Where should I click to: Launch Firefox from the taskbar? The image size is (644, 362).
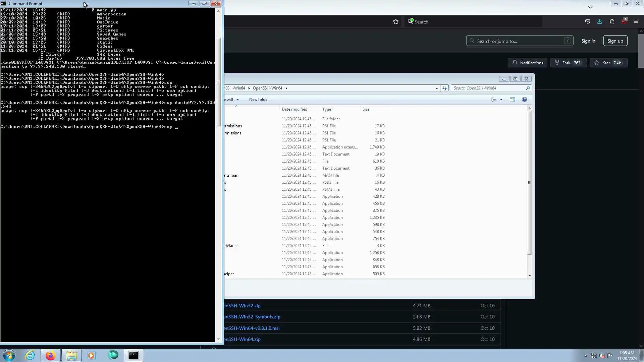click(x=50, y=355)
